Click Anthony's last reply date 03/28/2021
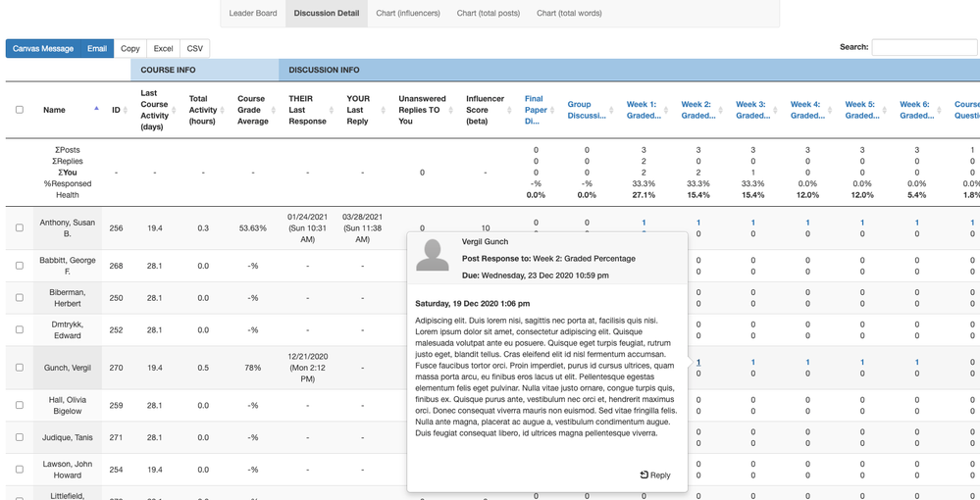 pos(363,228)
